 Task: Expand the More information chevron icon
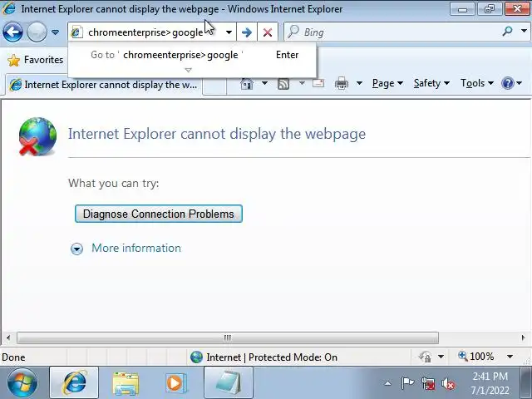[x=76, y=249]
